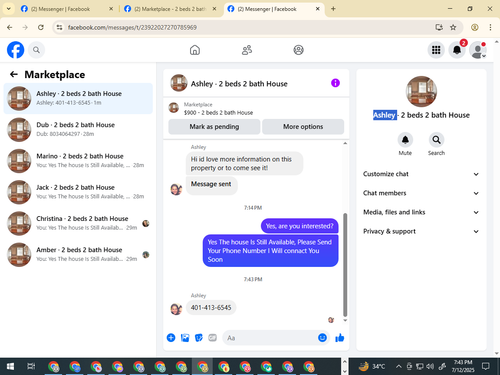This screenshot has width=500, height=375.
Task: Show hidden system tray icons chevron
Action: coord(399,366)
